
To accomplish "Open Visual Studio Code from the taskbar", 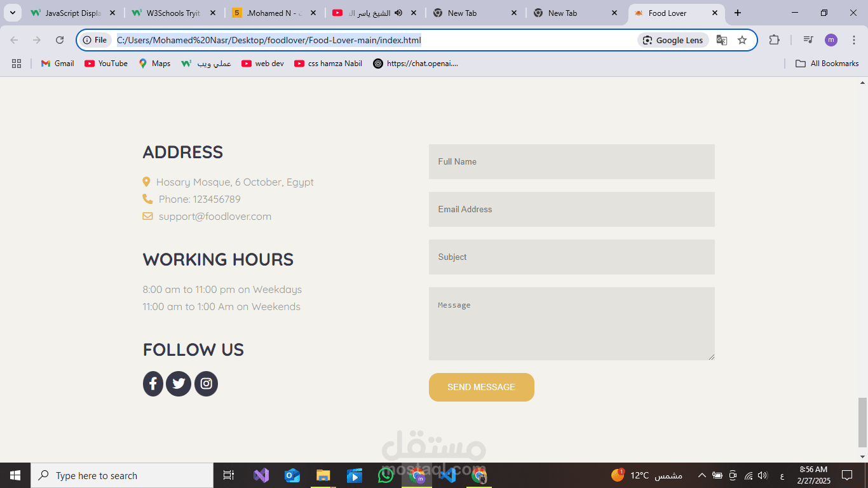I will pos(448,475).
